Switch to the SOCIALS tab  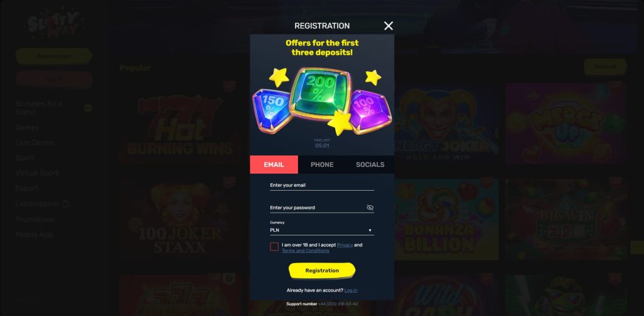click(x=370, y=164)
